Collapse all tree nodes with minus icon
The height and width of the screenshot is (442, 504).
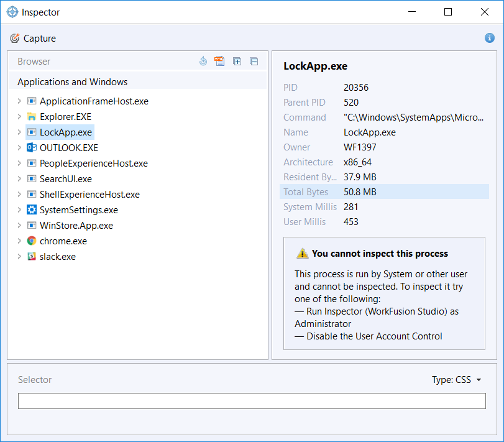tap(254, 62)
